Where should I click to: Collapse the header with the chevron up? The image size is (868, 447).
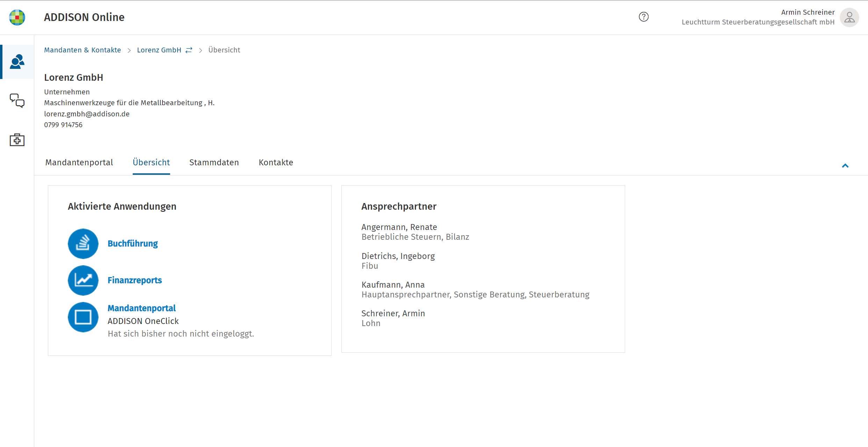pos(845,166)
